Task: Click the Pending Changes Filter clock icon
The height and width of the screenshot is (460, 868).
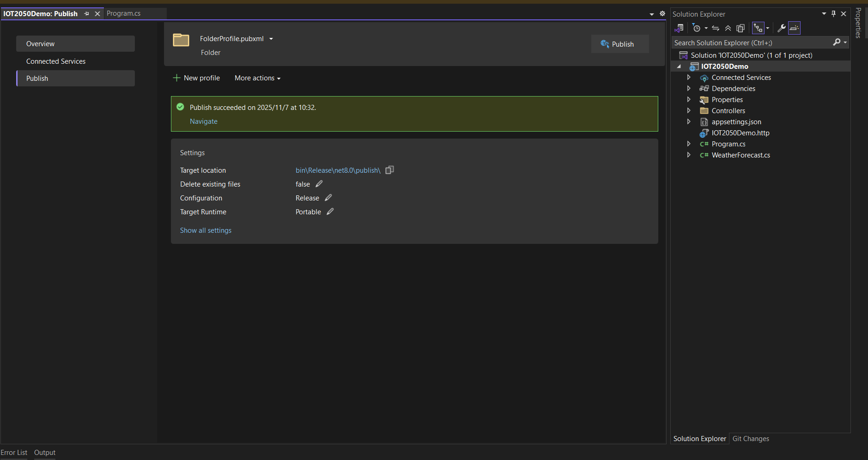Action: coord(697,28)
